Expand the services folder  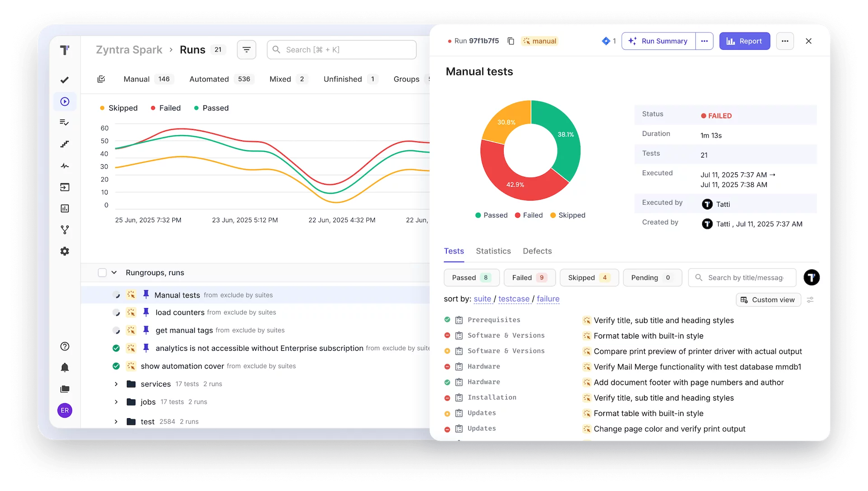[116, 384]
